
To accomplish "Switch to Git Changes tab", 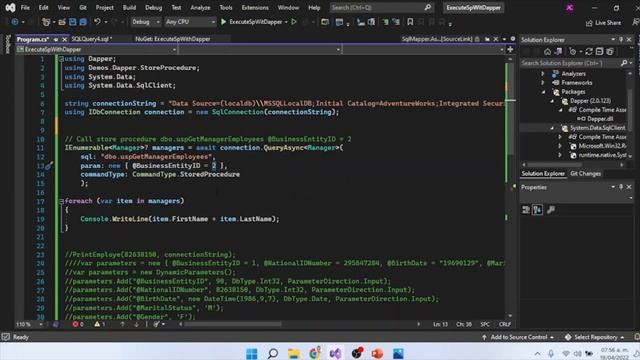I will coord(585,173).
